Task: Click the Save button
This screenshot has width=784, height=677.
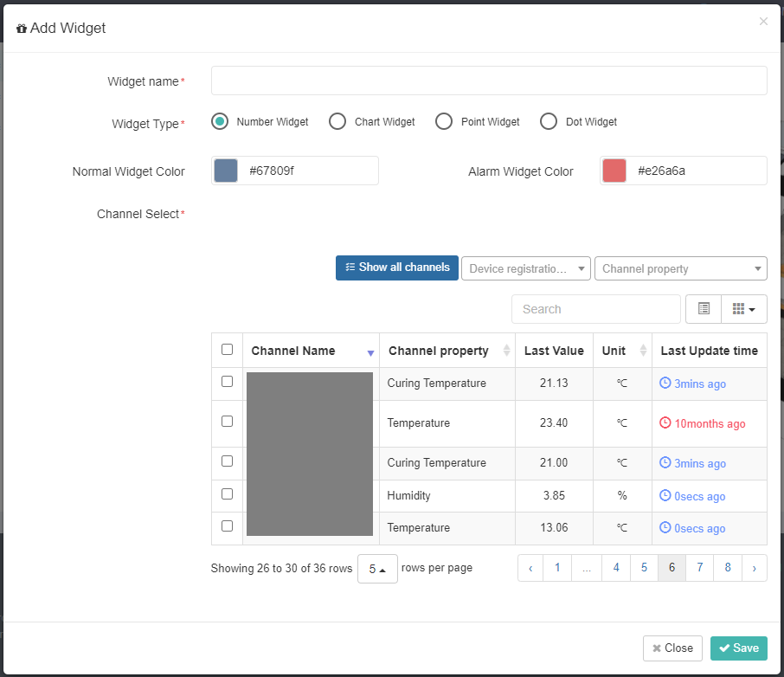Action: (x=738, y=648)
